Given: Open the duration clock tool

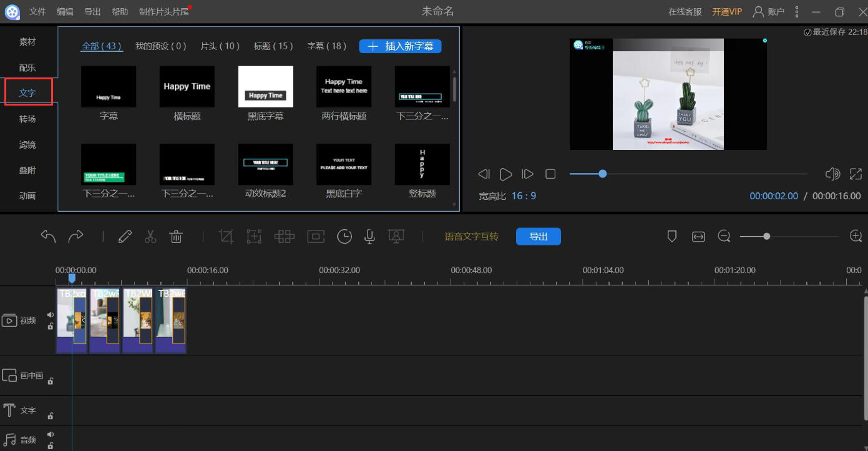Looking at the screenshot, I should click(344, 236).
